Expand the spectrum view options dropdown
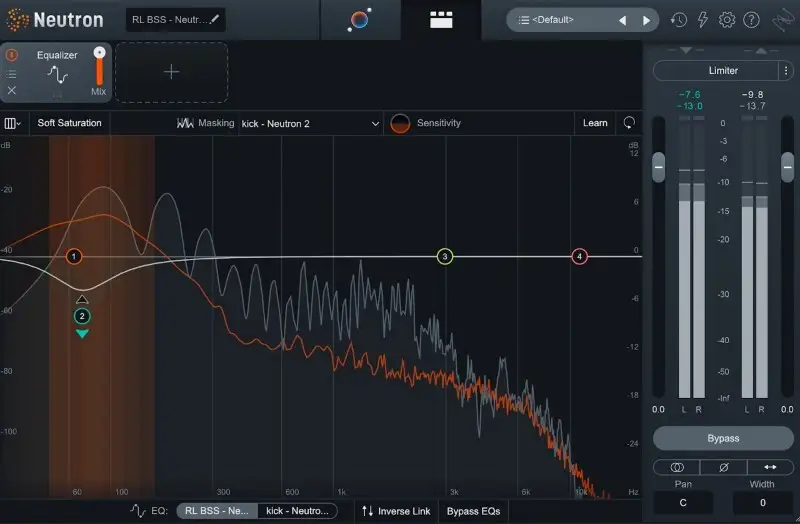This screenshot has height=524, width=800. click(x=12, y=123)
